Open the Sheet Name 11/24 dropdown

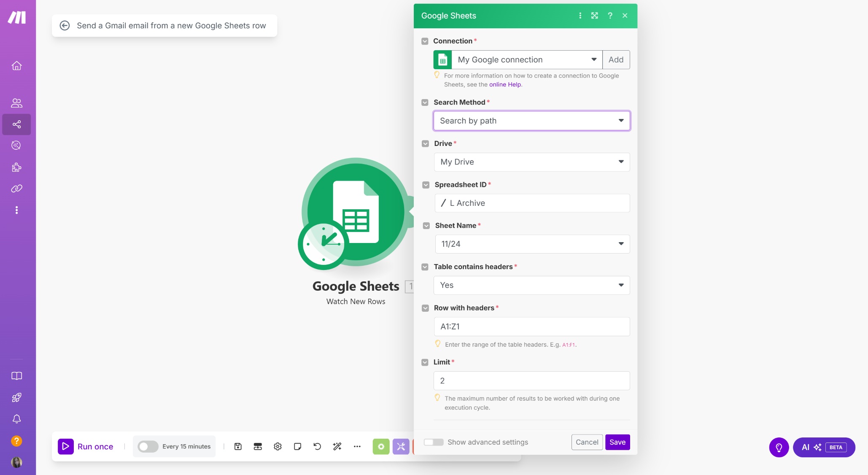(532, 244)
